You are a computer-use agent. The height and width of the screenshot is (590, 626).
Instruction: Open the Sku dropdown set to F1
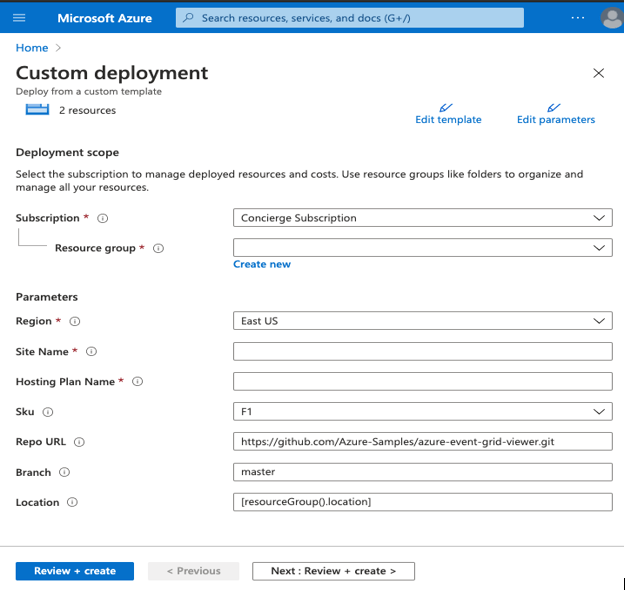pyautogui.click(x=422, y=412)
